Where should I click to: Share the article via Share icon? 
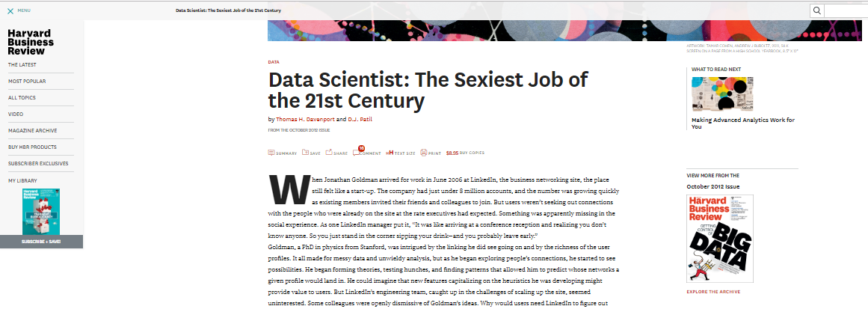tap(329, 153)
